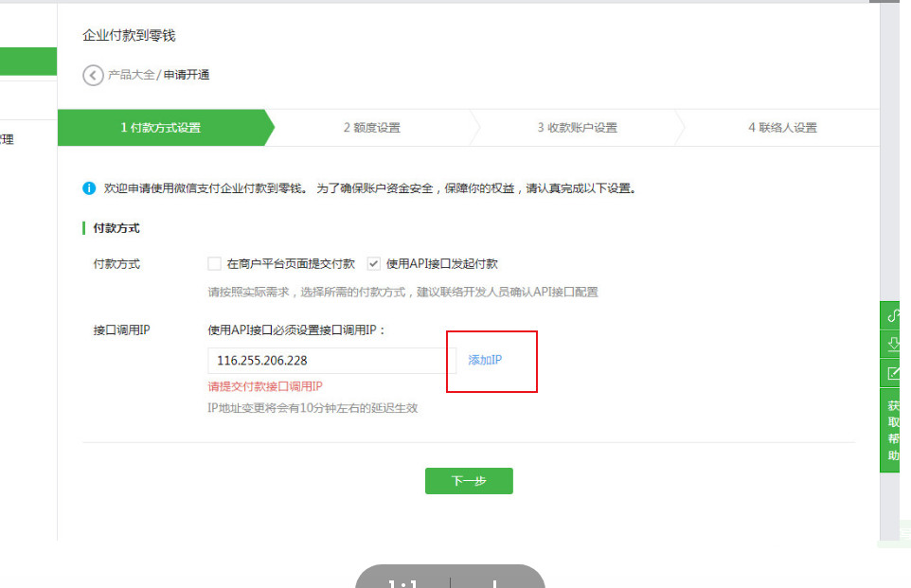Click the circular back arrow icon
Image resolution: width=911 pixels, height=588 pixels.
(93, 75)
